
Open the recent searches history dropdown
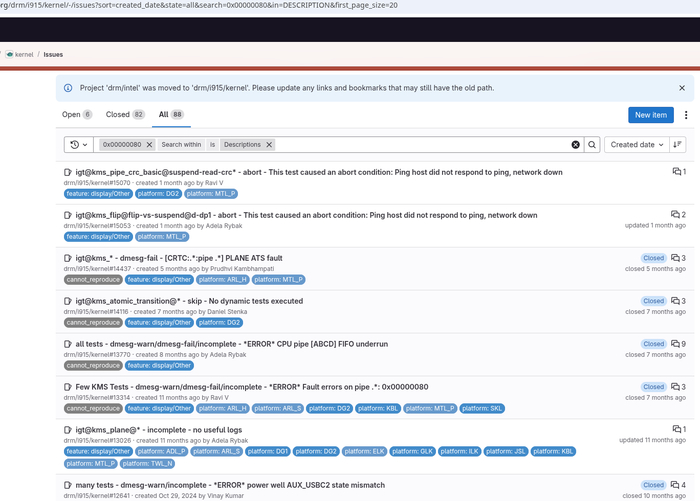[79, 145]
